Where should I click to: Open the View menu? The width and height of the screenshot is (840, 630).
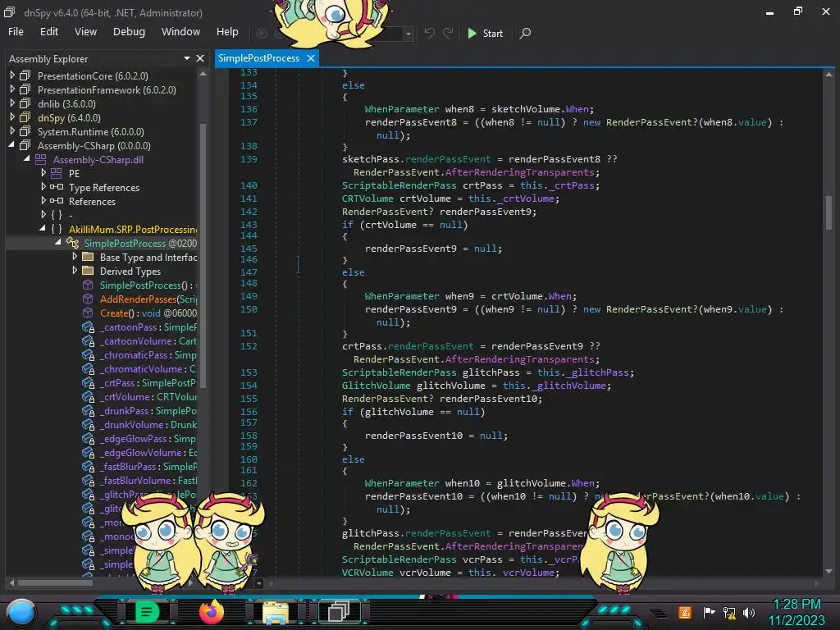[x=85, y=32]
